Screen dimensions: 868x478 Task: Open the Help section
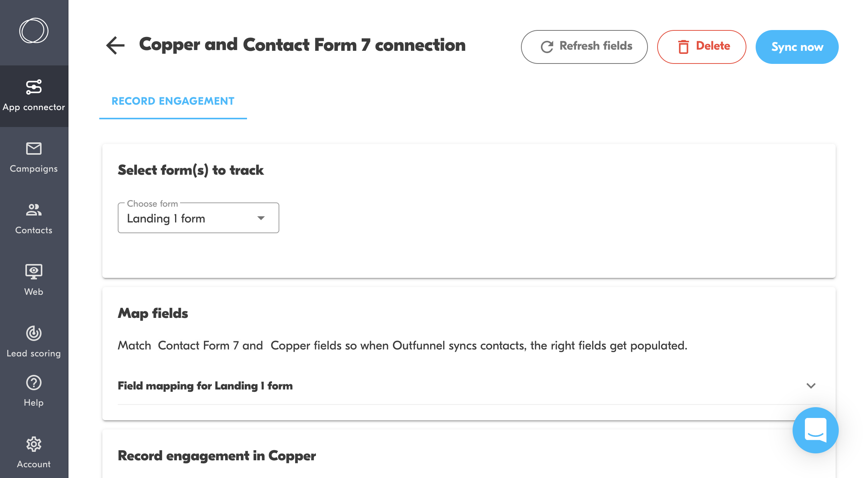34,391
